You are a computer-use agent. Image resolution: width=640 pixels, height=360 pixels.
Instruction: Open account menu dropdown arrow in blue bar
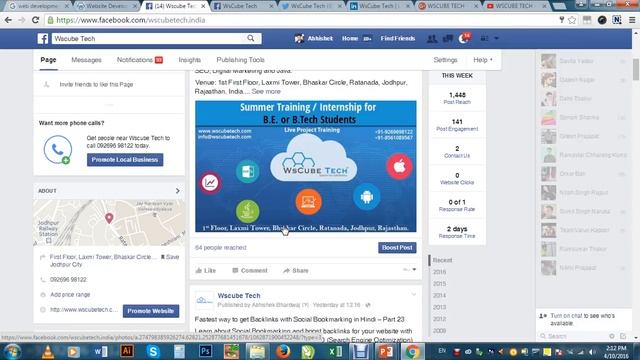[x=496, y=38]
